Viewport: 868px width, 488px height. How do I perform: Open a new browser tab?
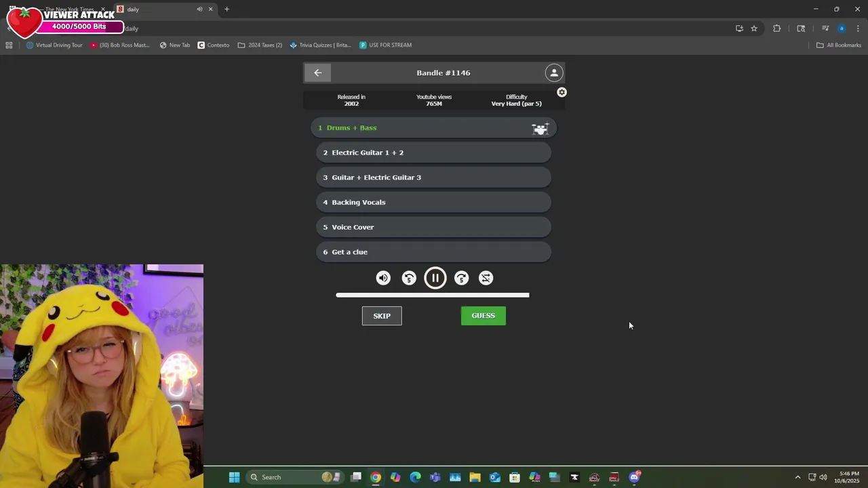click(x=226, y=9)
